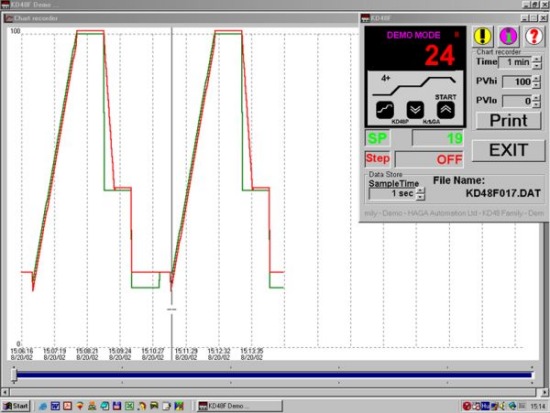Close the KD48F panel window
Image resolution: width=550 pixels, height=413 pixels.
544,18
